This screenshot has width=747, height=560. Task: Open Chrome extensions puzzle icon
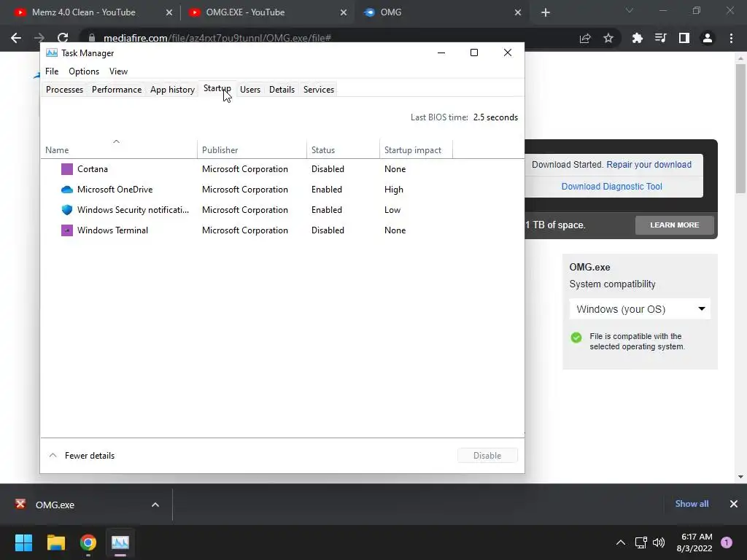click(x=637, y=38)
